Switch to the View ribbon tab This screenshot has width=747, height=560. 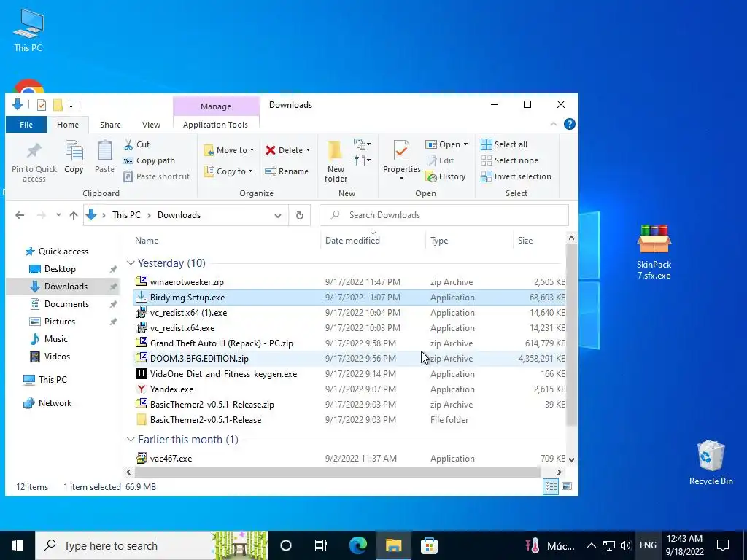[x=151, y=125]
